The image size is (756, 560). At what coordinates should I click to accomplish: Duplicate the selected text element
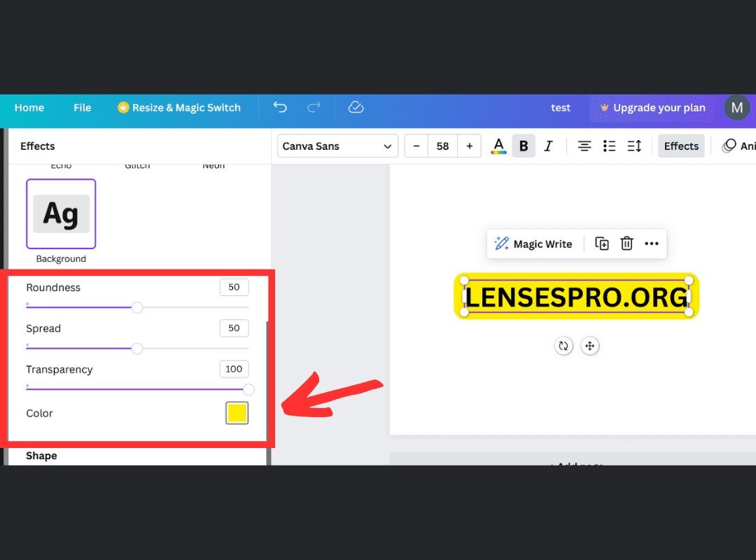coord(602,244)
